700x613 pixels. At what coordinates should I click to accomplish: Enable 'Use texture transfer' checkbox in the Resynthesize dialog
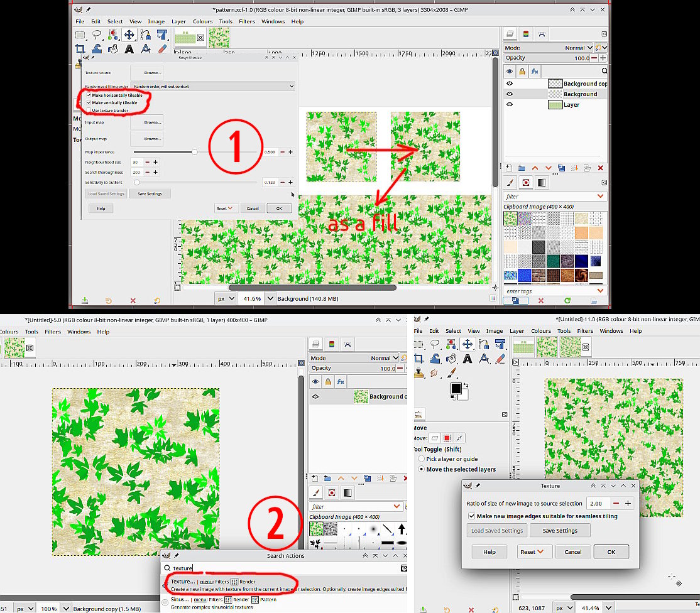tap(89, 110)
